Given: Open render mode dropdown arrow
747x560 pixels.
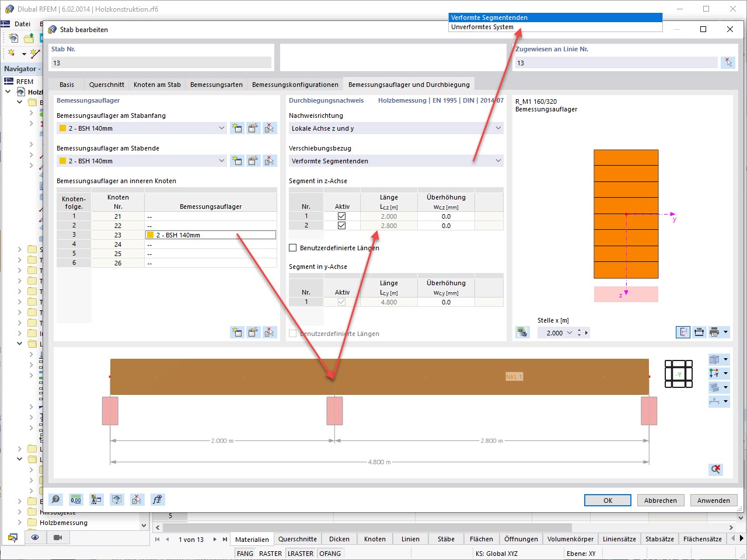Looking at the screenshot, I should click(x=726, y=387).
